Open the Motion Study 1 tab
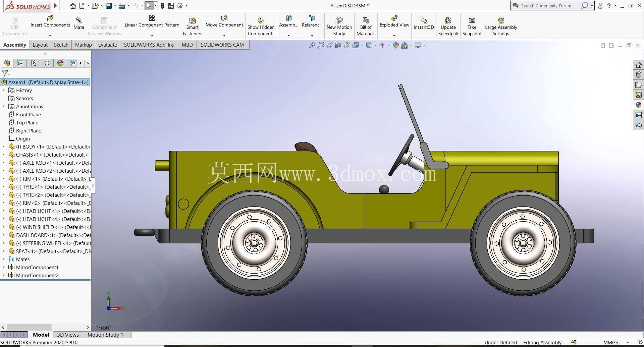 pos(105,335)
